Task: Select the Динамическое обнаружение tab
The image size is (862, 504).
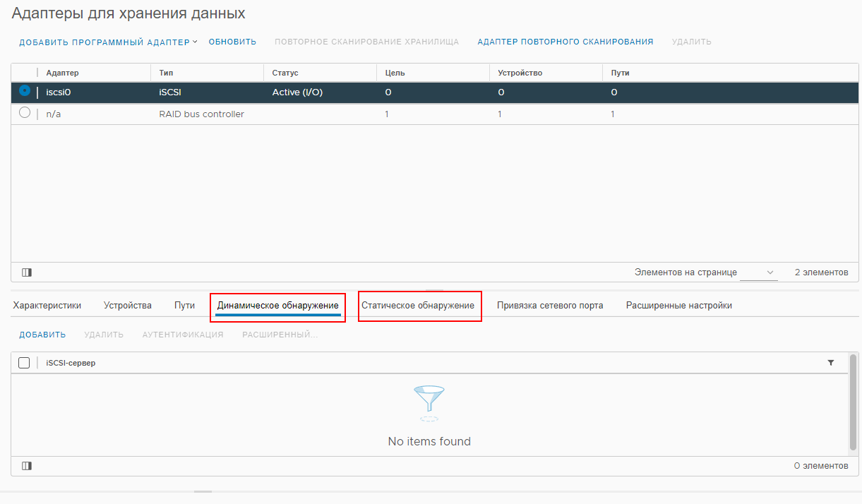Action: point(278,306)
